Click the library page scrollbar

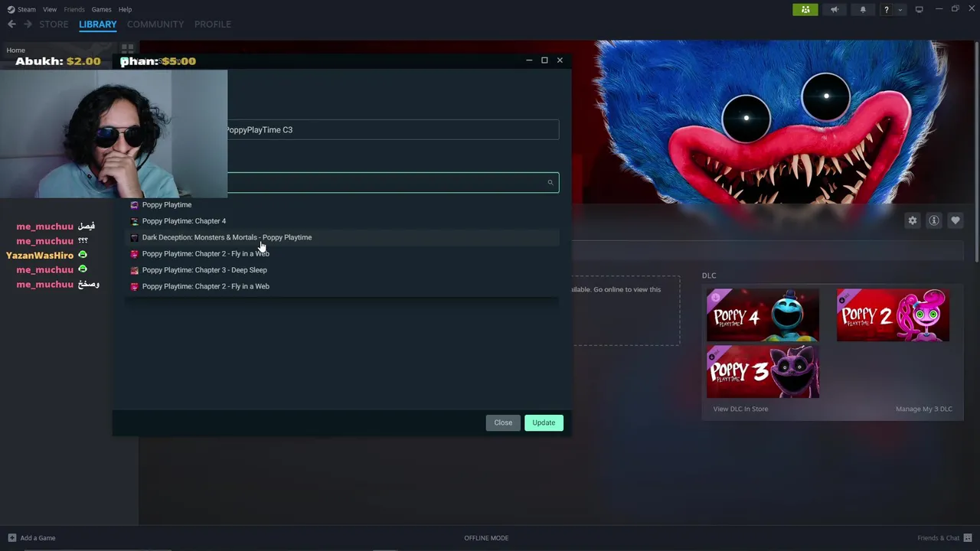pos(976,153)
